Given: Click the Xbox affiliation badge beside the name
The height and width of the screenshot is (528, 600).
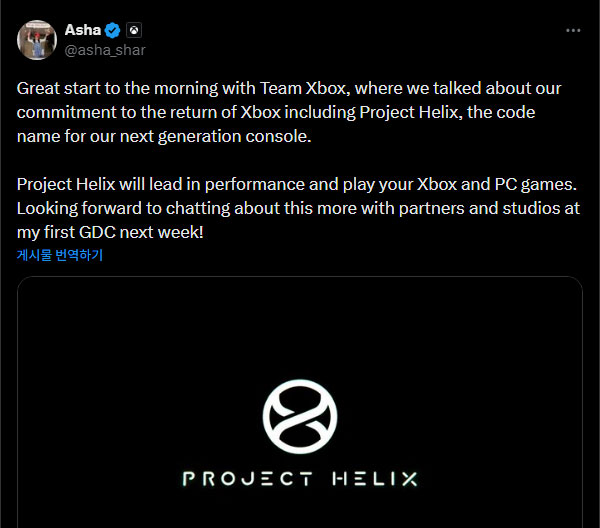Looking at the screenshot, I should pos(134,30).
